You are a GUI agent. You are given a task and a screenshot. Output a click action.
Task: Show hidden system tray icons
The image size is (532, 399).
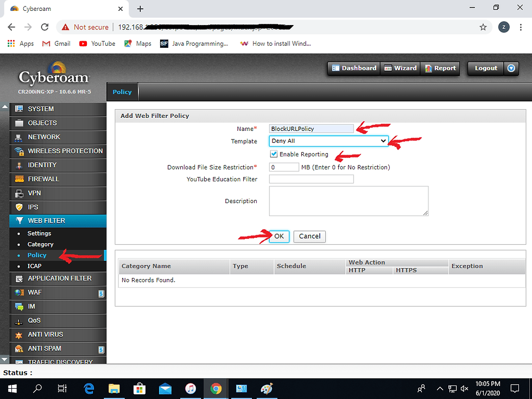pyautogui.click(x=440, y=389)
